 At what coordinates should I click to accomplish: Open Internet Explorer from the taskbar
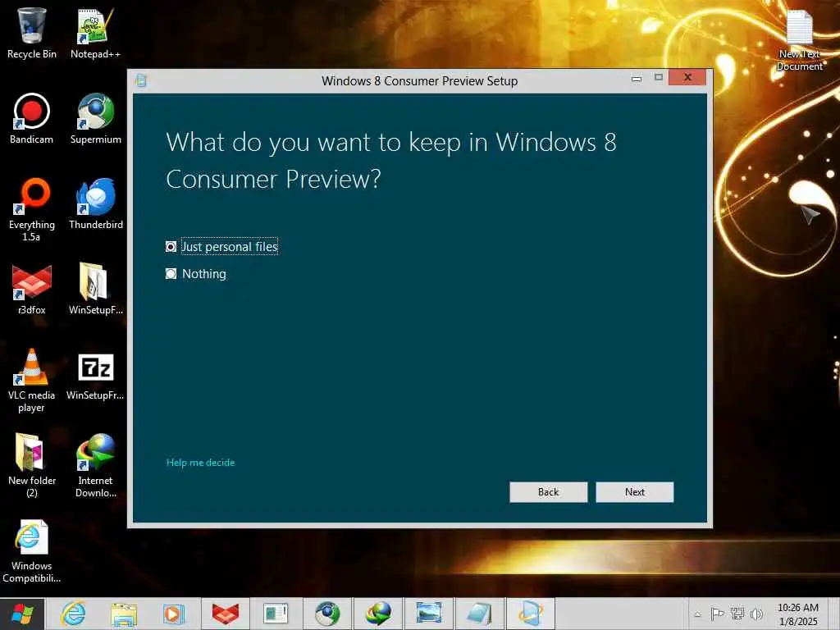coord(73,614)
